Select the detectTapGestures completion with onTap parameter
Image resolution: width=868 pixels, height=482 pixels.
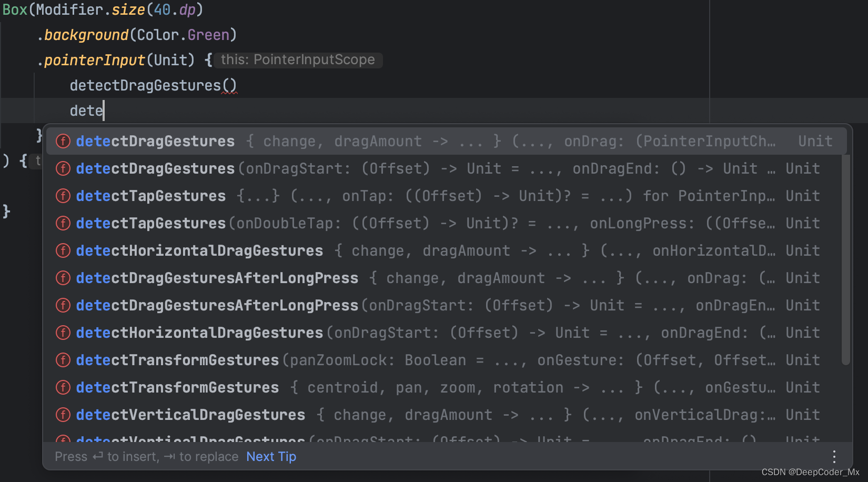(x=150, y=196)
